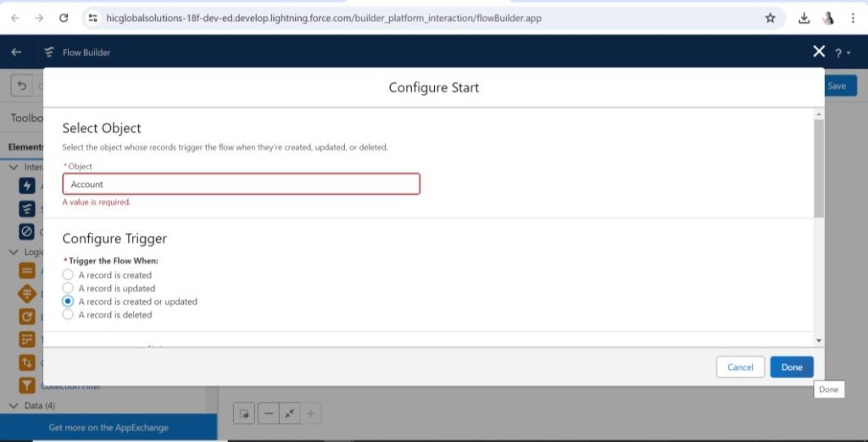Zoom out the canvas with minus button
Image resolution: width=868 pixels, height=442 pixels.
269,413
